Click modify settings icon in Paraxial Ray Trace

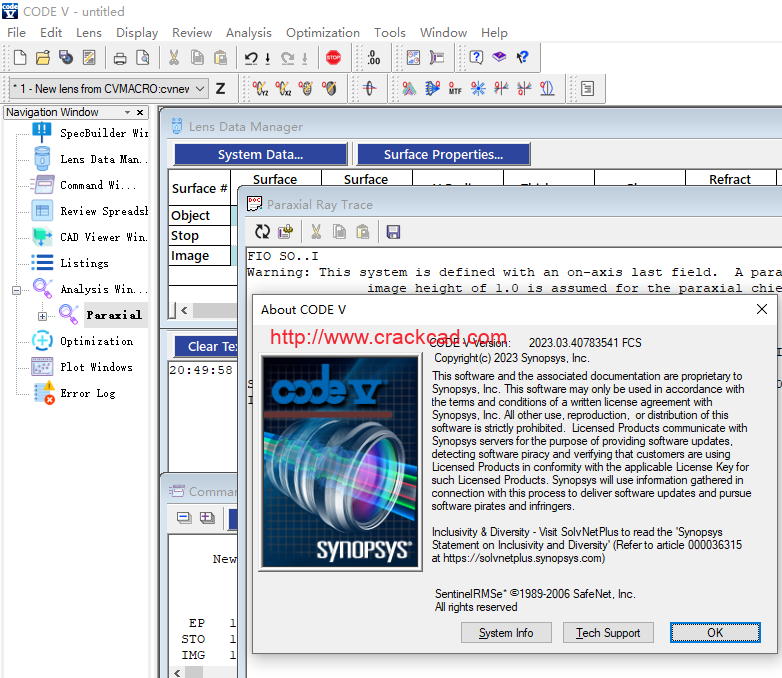[x=286, y=231]
